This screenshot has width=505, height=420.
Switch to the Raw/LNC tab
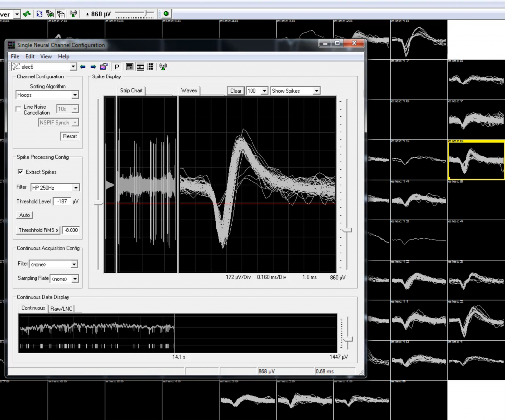(x=61, y=308)
